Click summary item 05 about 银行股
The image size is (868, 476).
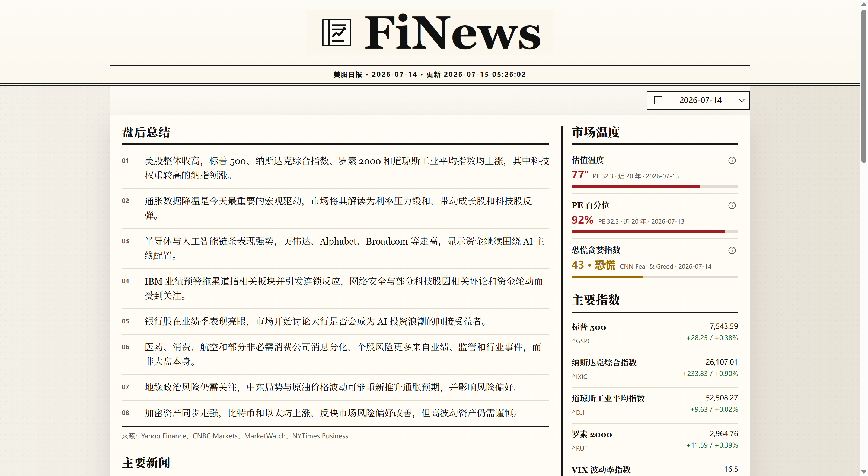pyautogui.click(x=335, y=321)
